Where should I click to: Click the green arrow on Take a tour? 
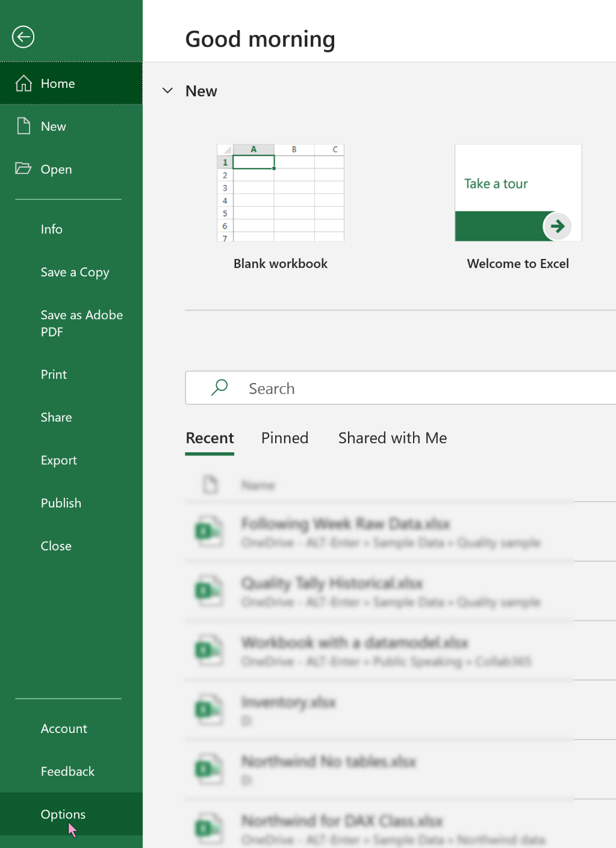pos(557,226)
